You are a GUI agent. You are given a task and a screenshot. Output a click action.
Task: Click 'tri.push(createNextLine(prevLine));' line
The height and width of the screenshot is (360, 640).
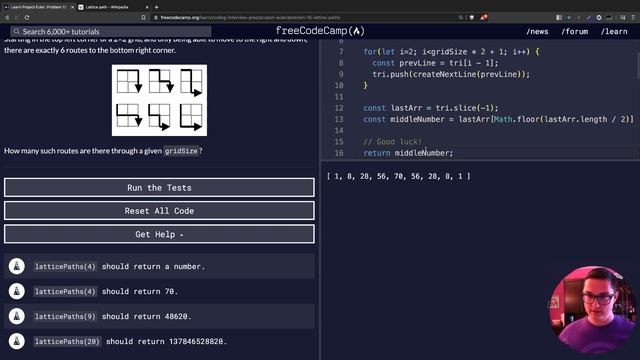click(451, 74)
